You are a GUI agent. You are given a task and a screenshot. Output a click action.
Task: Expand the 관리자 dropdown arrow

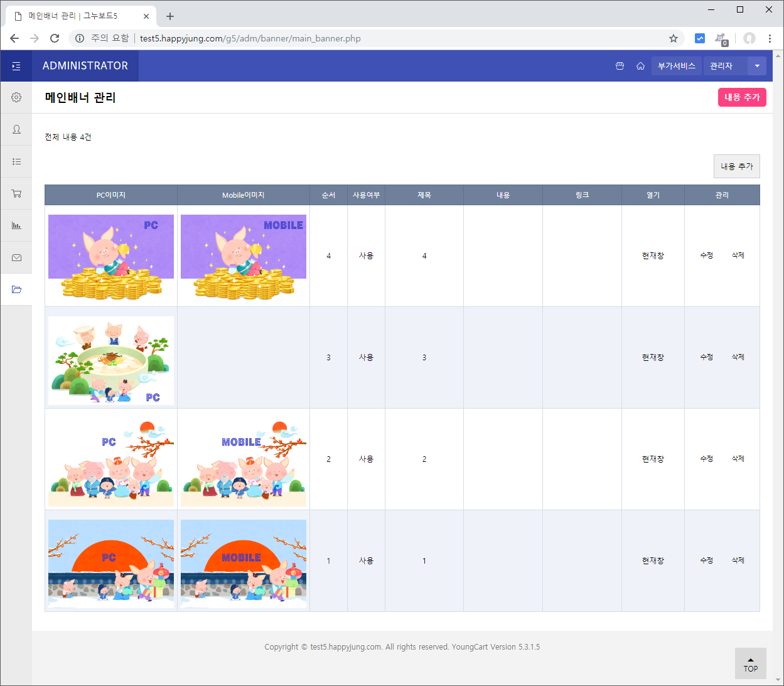pyautogui.click(x=757, y=66)
